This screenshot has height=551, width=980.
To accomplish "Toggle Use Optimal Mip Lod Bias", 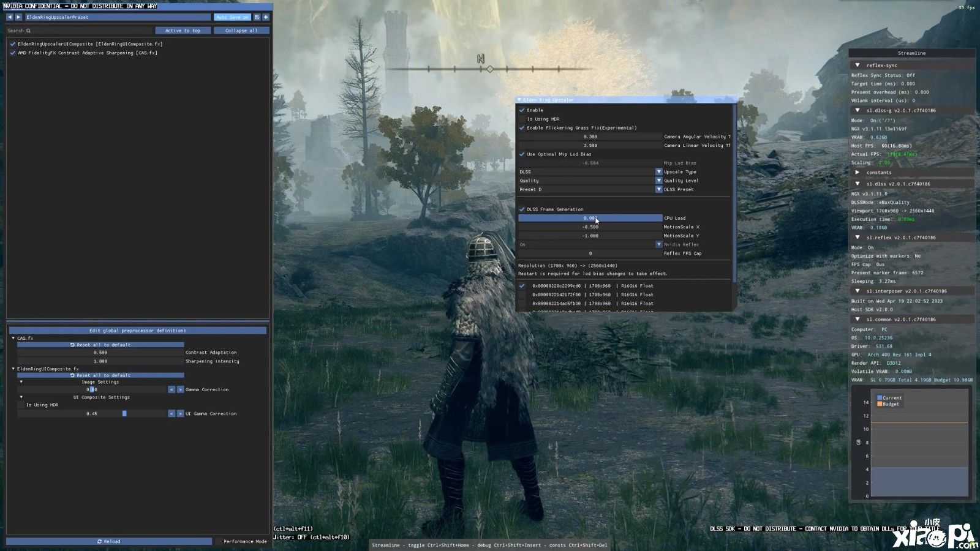I will coord(522,154).
